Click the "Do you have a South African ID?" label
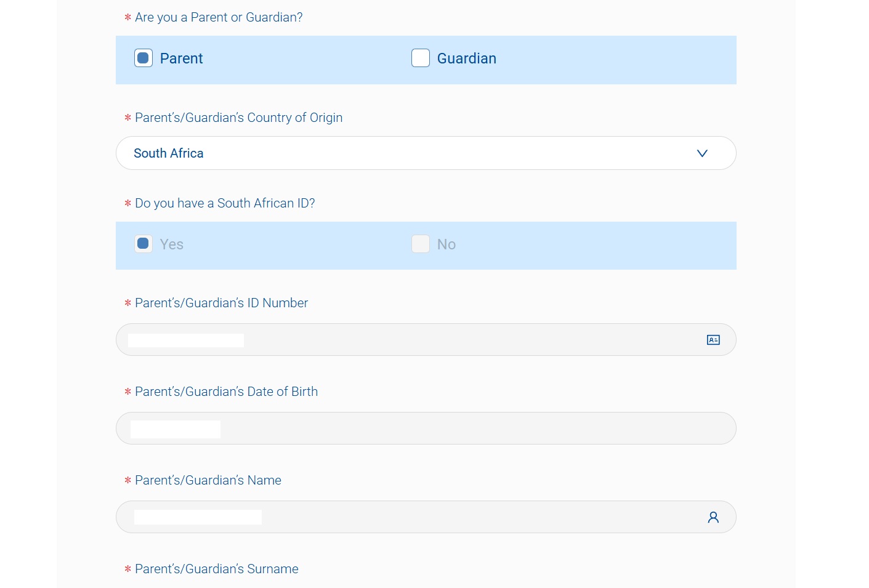 coord(225,203)
